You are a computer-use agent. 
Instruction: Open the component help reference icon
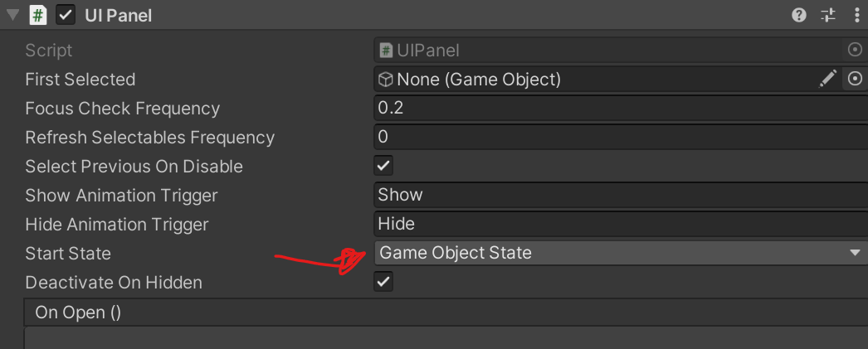799,15
